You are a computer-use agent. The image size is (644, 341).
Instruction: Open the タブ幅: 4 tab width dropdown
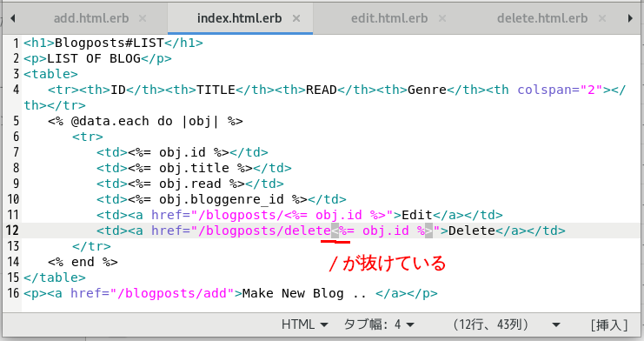379,324
